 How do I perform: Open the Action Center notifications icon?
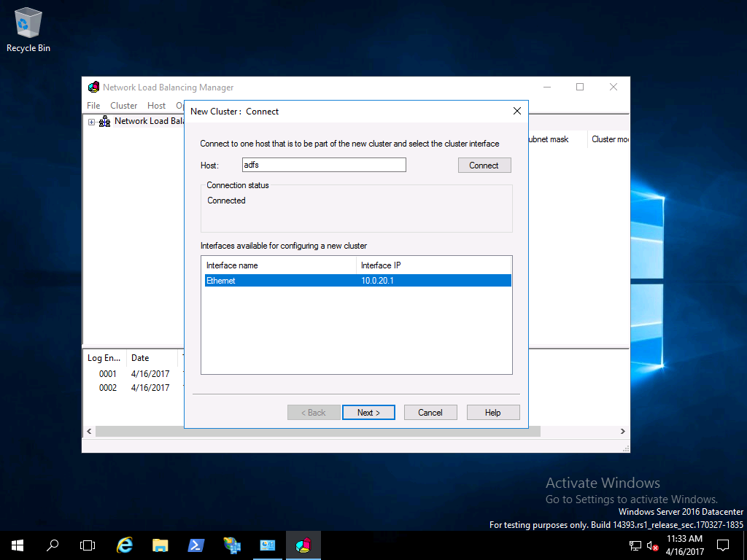pyautogui.click(x=723, y=545)
